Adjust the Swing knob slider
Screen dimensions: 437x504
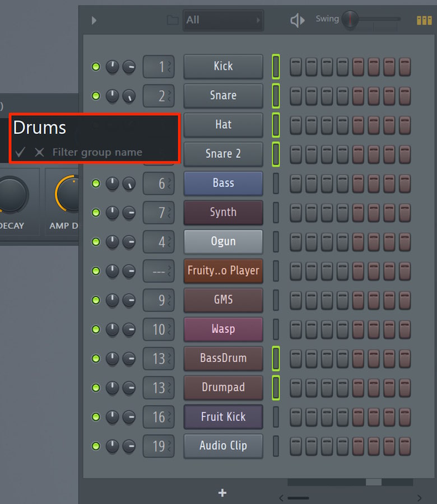[350, 19]
